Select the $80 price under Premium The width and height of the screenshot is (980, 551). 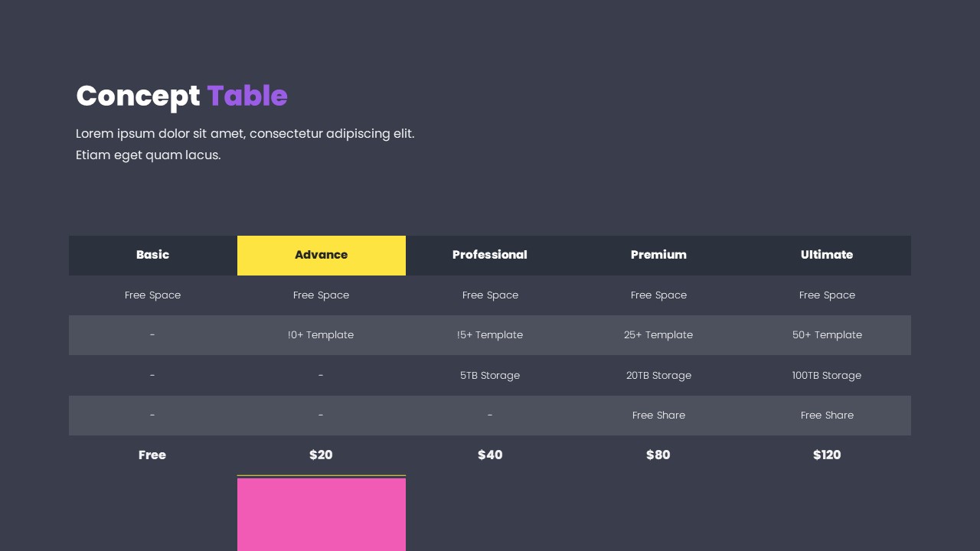click(x=658, y=455)
